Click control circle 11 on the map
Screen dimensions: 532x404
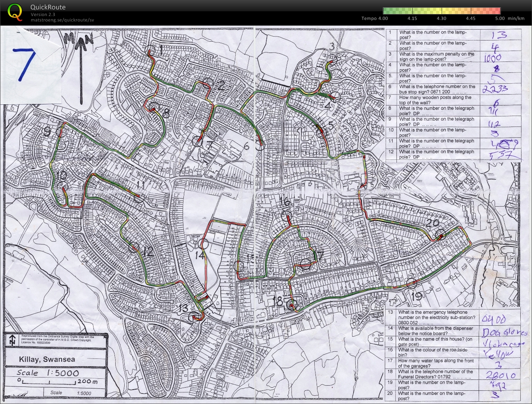pyautogui.click(x=139, y=198)
